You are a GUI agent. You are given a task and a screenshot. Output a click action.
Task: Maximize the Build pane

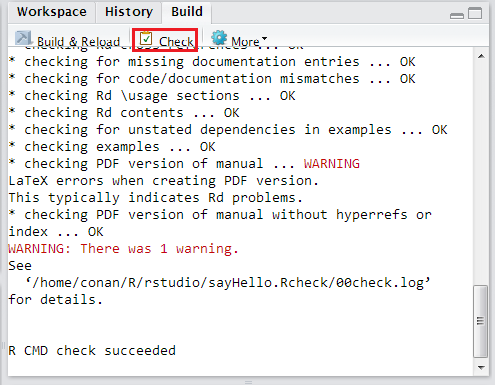click(475, 13)
